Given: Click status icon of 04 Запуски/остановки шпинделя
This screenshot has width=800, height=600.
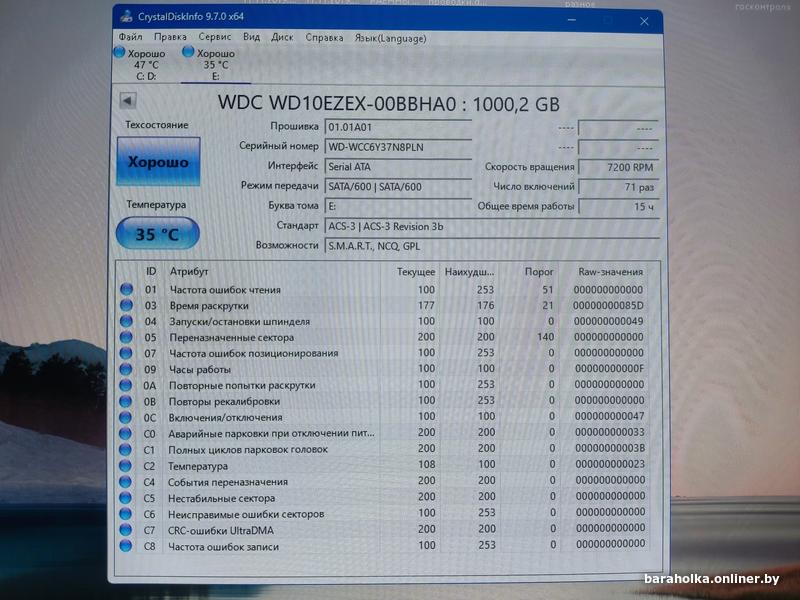Looking at the screenshot, I should pyautogui.click(x=127, y=321).
